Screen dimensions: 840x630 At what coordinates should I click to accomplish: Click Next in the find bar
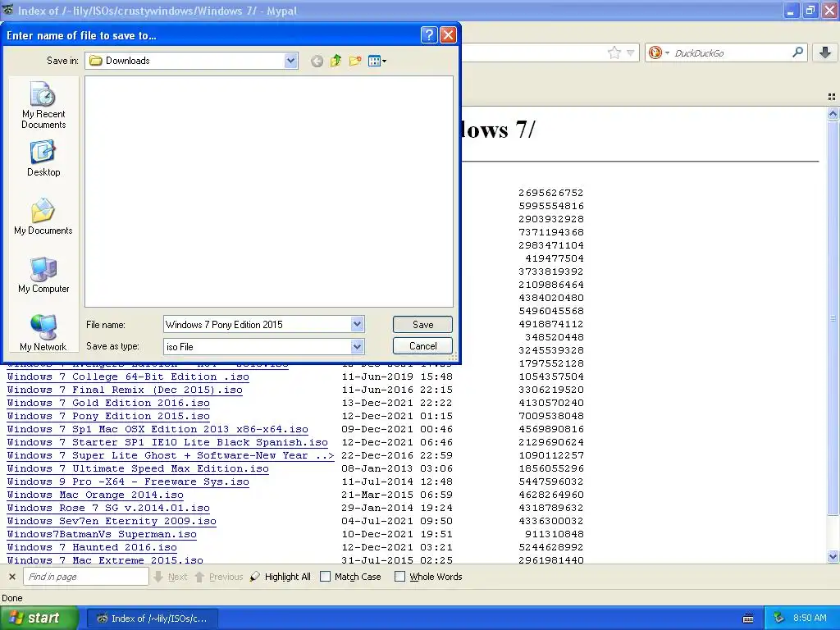click(171, 577)
